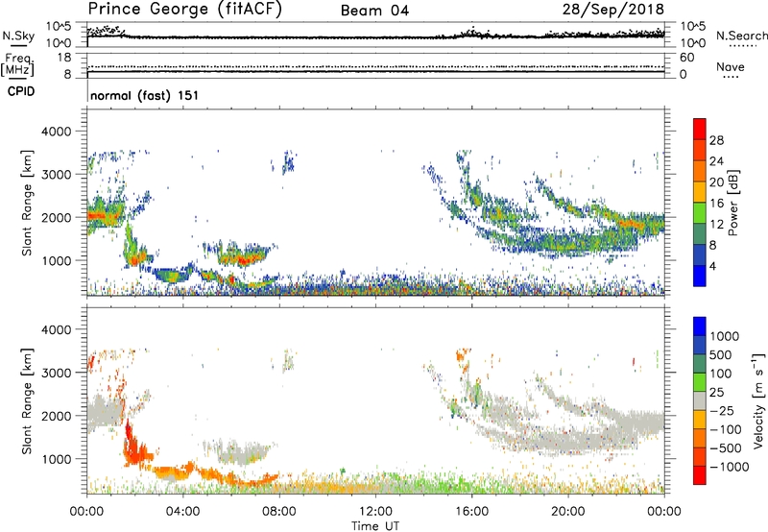
Task: Click the red velocity patch near 02:00 in velocity panel
Action: pos(133,448)
